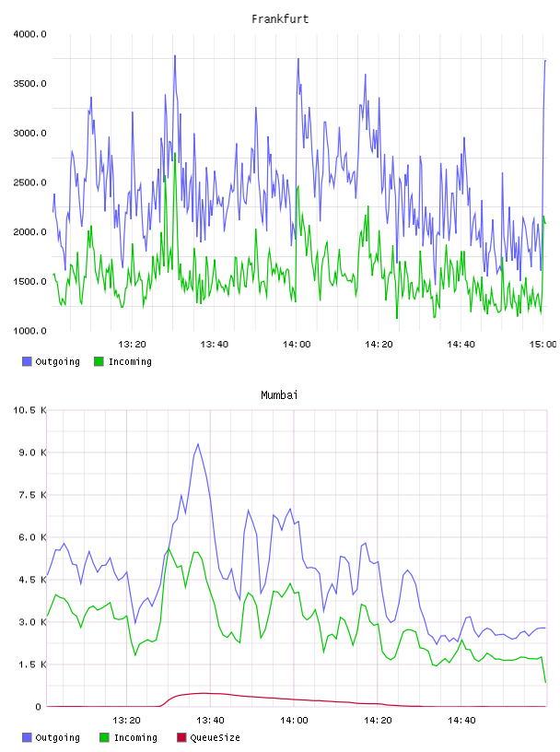Click the 13:20 time label on Mumbai axis

(x=126, y=720)
